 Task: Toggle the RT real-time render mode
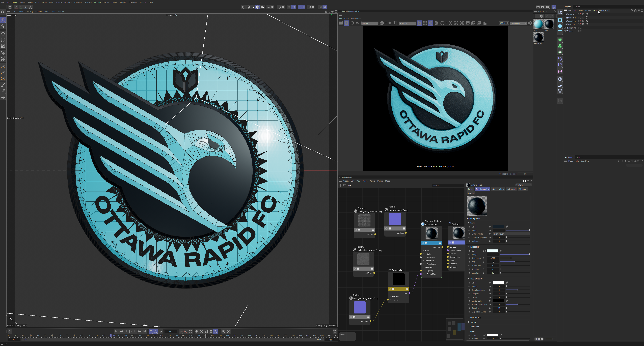point(358,23)
